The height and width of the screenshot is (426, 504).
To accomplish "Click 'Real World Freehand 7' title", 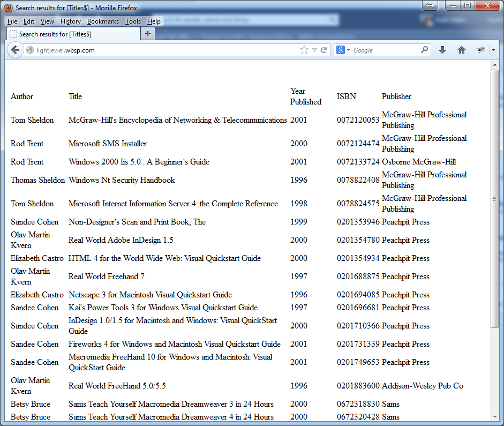I will [x=107, y=276].
